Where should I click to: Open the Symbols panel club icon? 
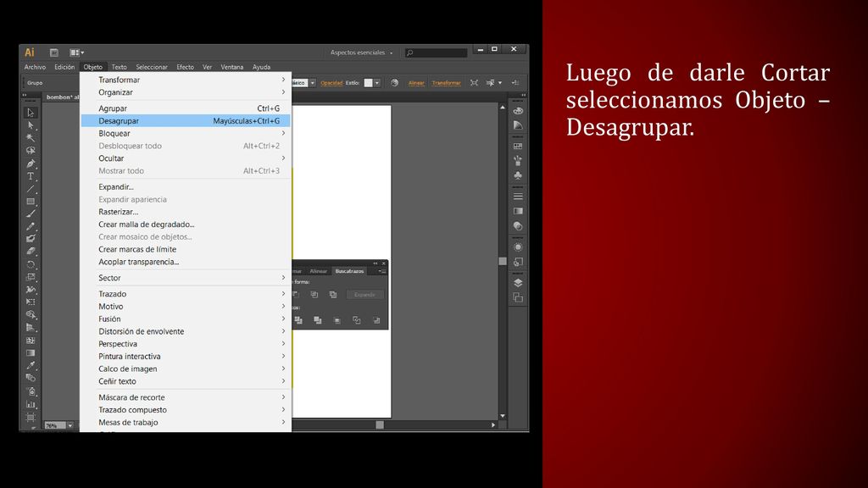518,175
